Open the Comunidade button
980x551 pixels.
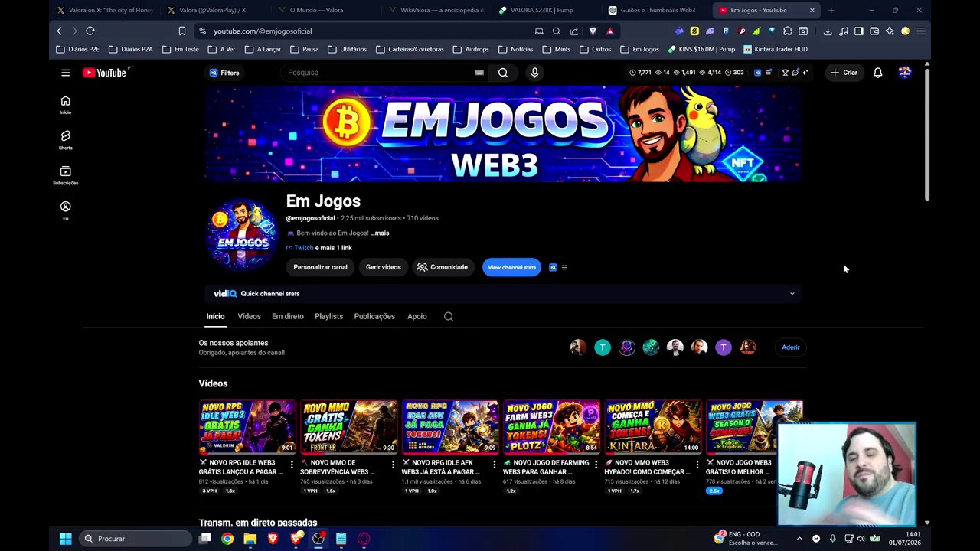click(x=443, y=267)
